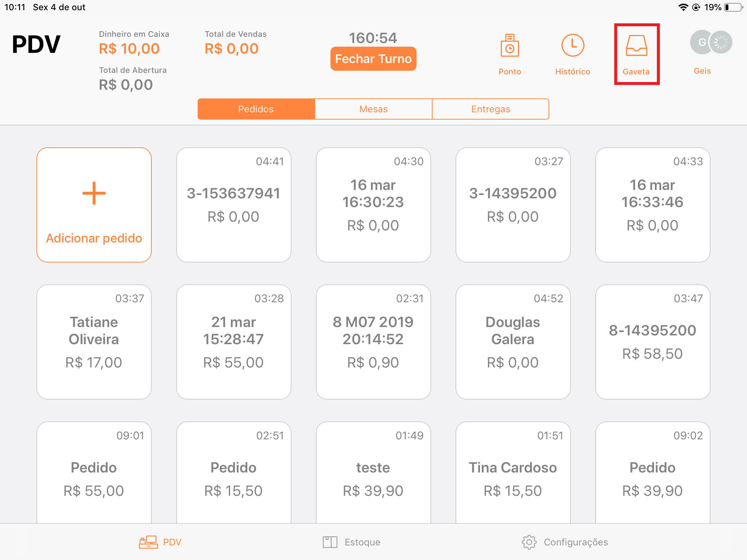Open the Configurações gear icon
The height and width of the screenshot is (560, 747).
(529, 542)
